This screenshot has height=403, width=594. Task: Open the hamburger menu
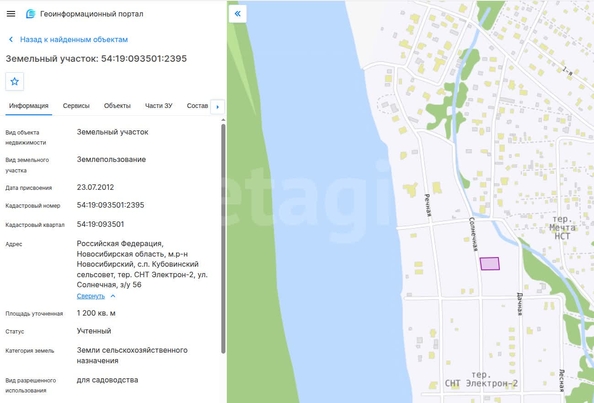coord(11,14)
